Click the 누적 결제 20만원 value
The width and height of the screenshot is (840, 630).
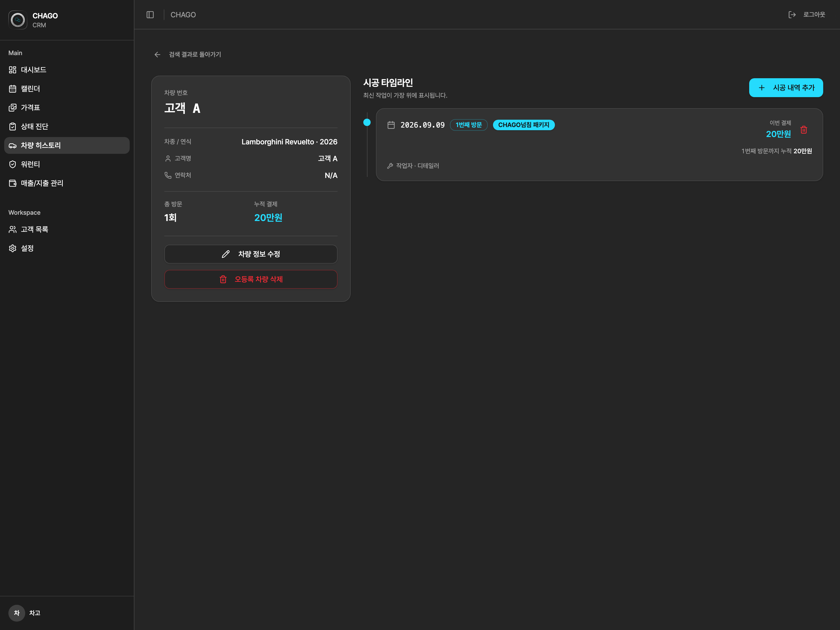[268, 218]
